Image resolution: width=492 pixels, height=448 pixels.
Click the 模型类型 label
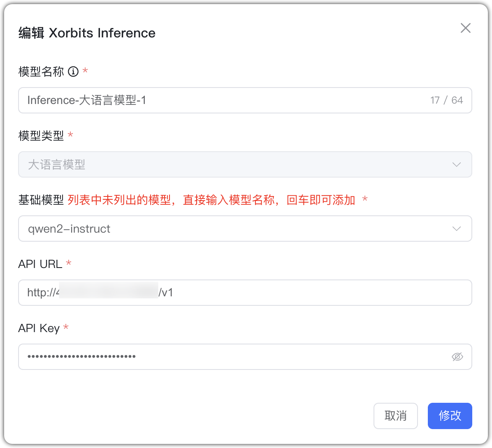coord(41,136)
